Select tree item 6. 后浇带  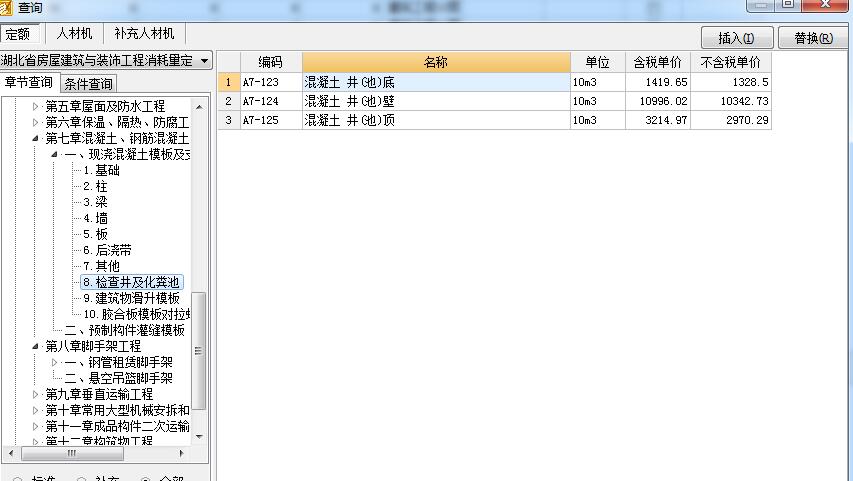[x=107, y=250]
